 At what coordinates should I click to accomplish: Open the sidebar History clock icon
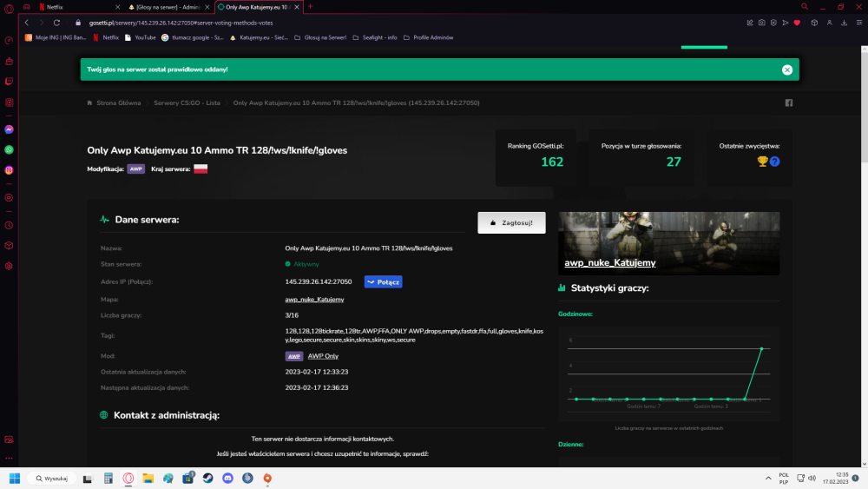pos(9,226)
